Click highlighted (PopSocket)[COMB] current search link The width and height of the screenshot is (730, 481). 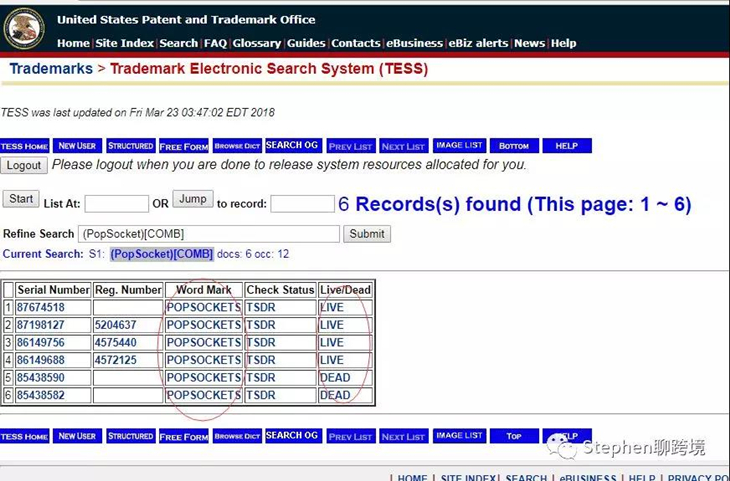pos(162,254)
